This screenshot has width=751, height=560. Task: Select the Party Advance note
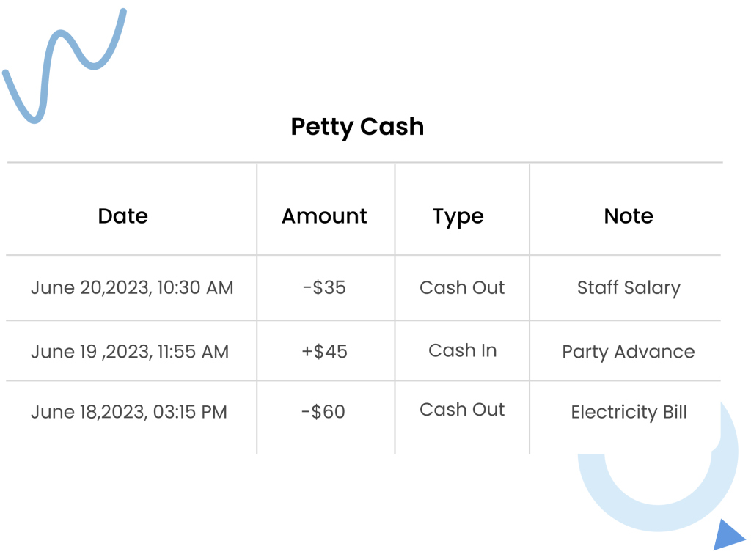tap(629, 353)
